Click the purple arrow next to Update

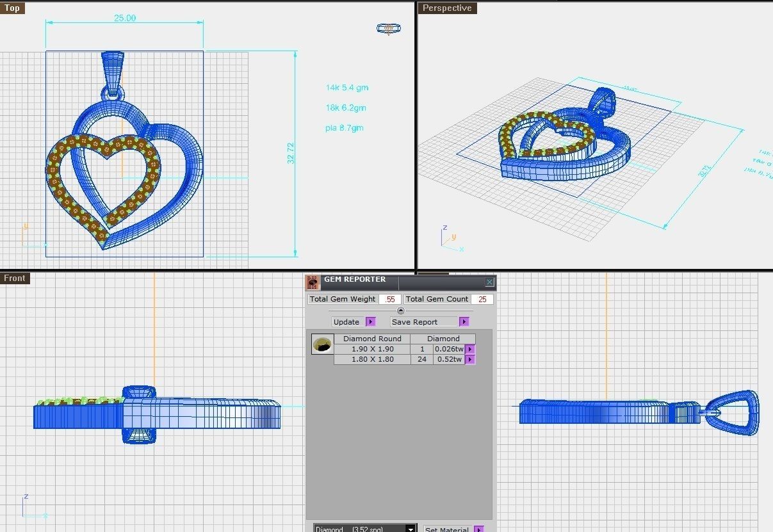pyautogui.click(x=370, y=321)
